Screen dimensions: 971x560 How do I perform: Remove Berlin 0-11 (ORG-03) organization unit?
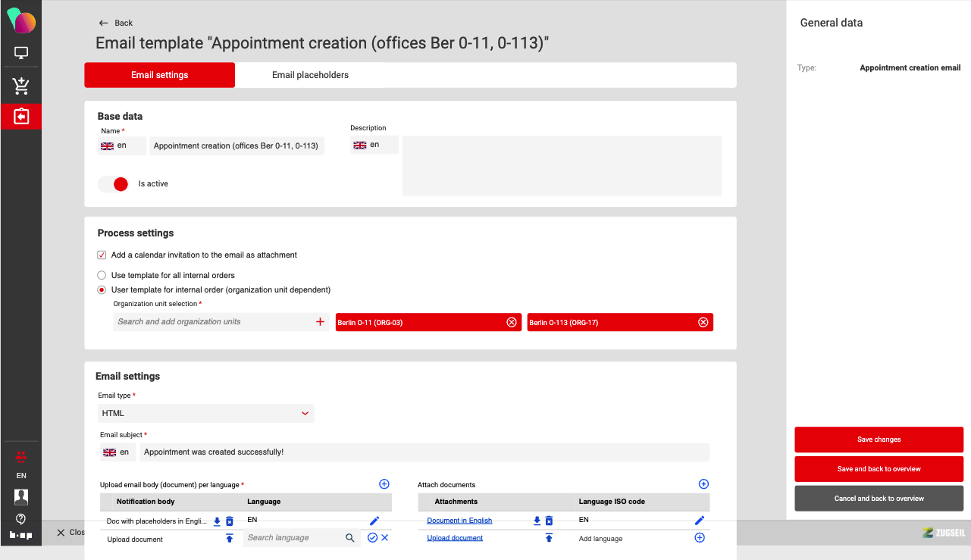pyautogui.click(x=512, y=323)
